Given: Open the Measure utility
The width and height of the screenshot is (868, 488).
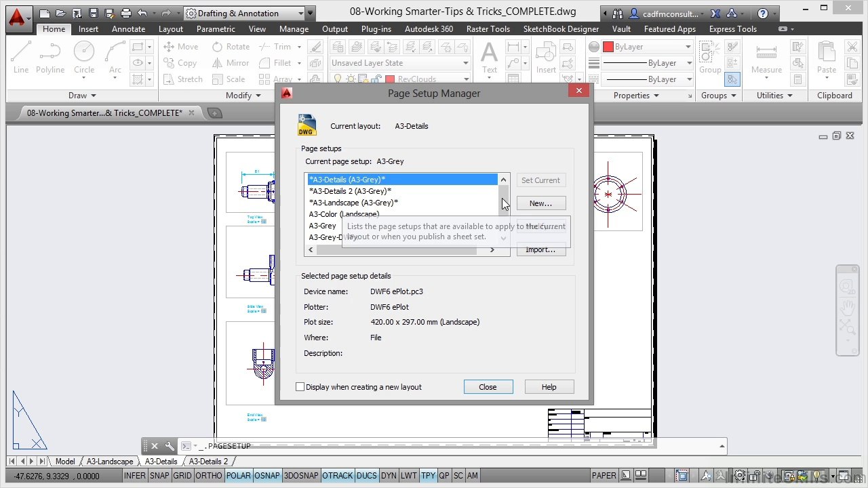Looking at the screenshot, I should (766, 57).
